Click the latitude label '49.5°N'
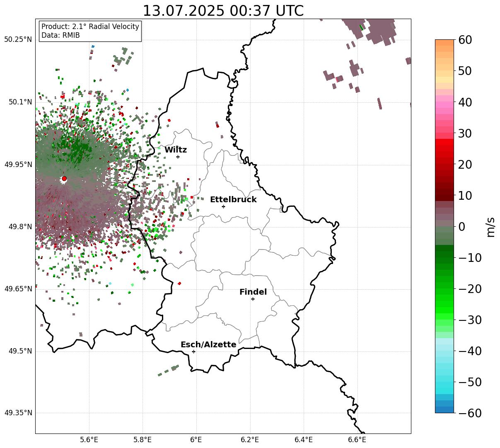The width and height of the screenshot is (500, 448). click(20, 351)
